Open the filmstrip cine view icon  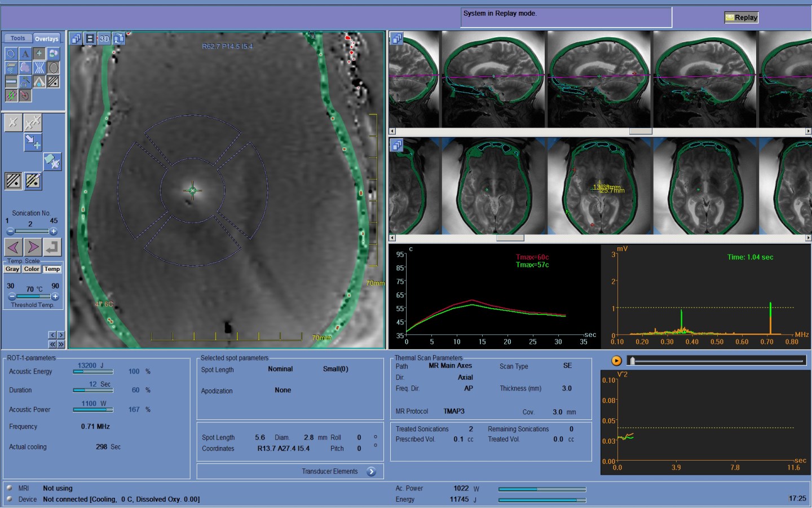(90, 39)
